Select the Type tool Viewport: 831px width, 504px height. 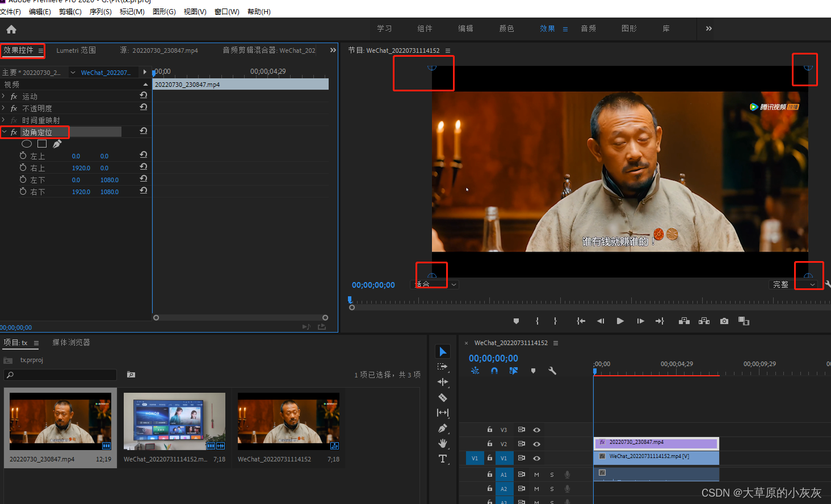point(443,459)
